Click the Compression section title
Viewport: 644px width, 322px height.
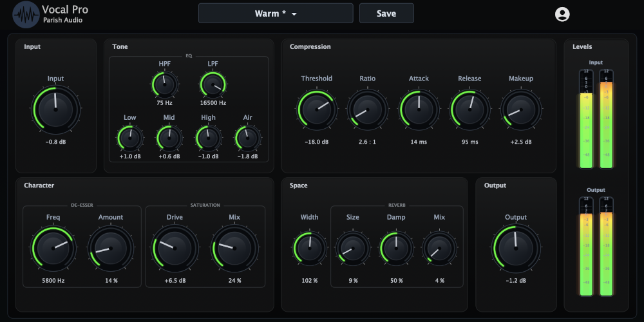(310, 47)
